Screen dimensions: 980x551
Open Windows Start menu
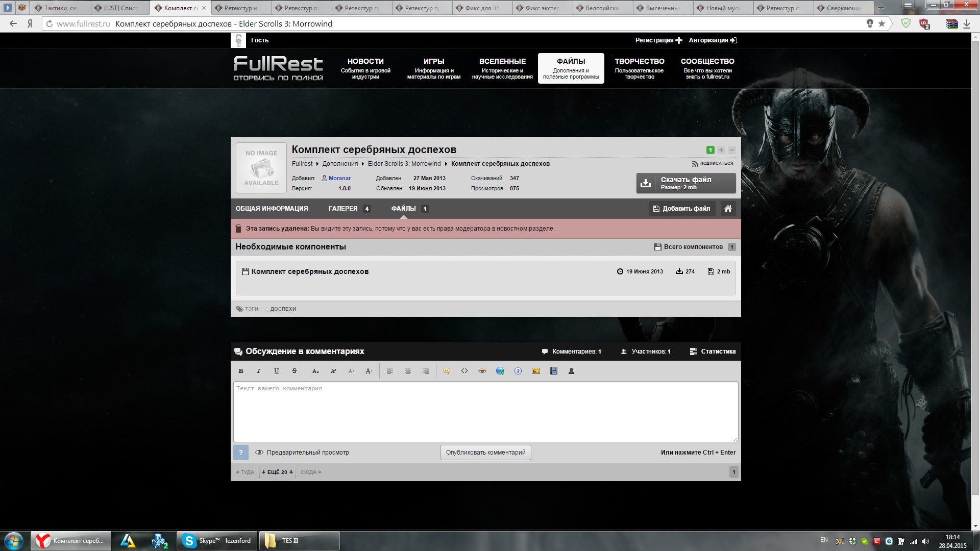14,541
